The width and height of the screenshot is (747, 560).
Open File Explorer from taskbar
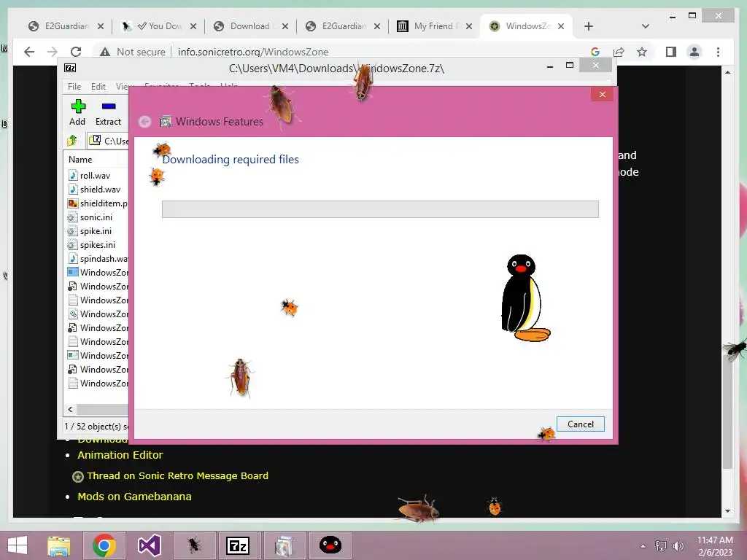[x=58, y=545]
